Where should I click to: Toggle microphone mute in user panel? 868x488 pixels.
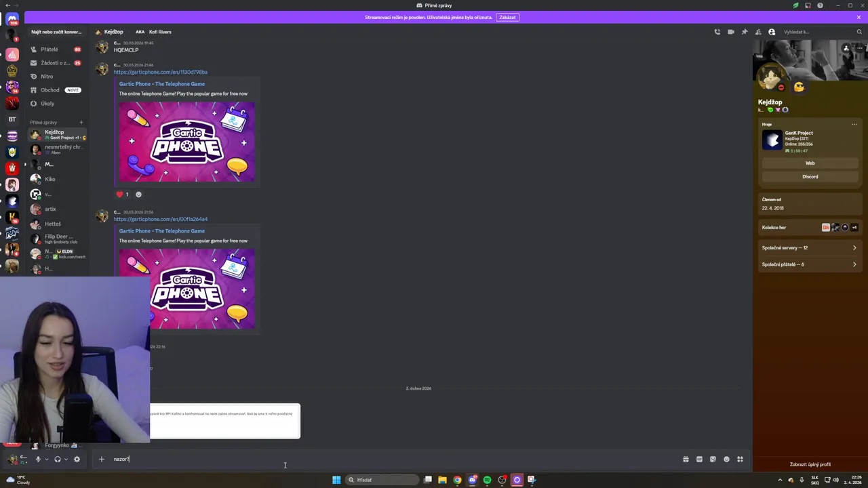(x=38, y=459)
